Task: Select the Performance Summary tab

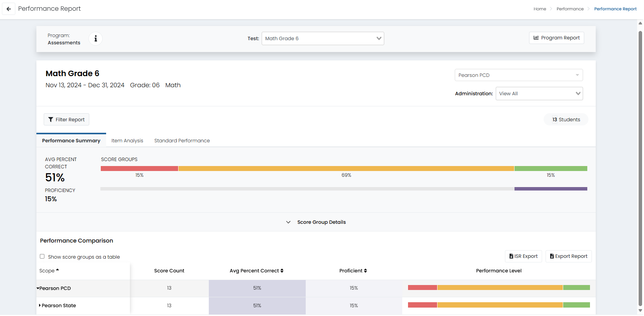Action: pyautogui.click(x=71, y=140)
